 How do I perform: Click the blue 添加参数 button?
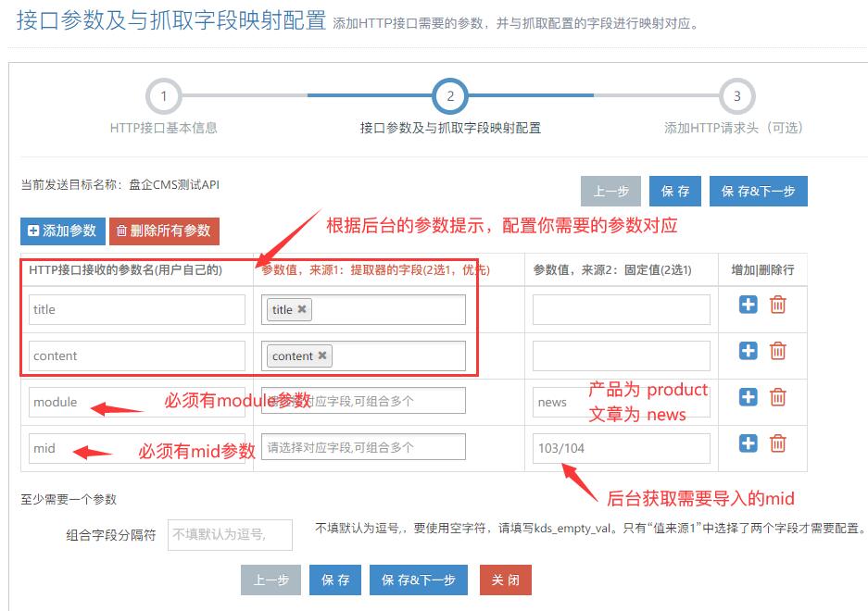(63, 231)
